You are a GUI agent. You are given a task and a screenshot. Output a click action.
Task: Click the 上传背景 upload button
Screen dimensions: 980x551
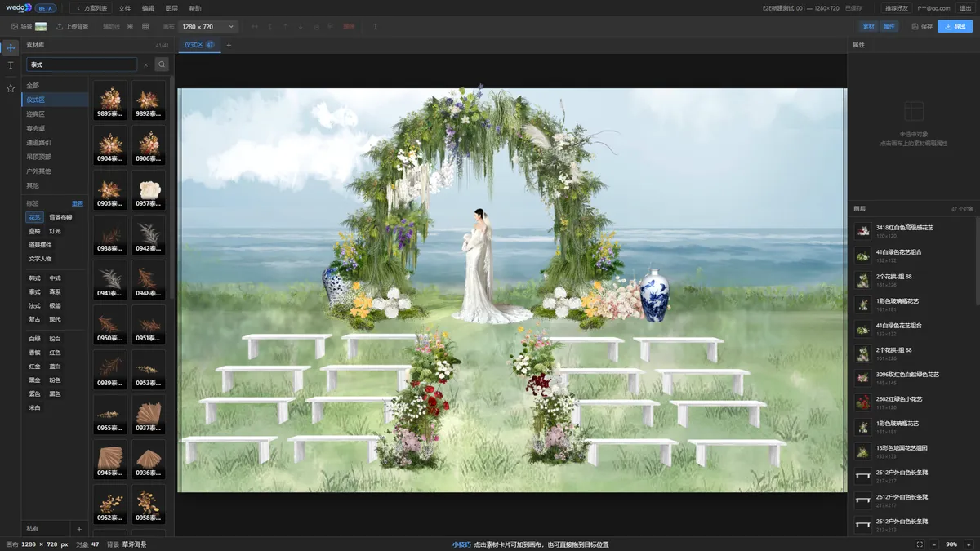[x=72, y=27]
